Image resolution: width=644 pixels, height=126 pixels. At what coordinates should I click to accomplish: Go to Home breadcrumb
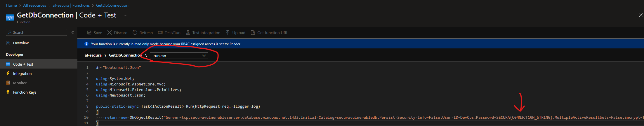pos(11,5)
